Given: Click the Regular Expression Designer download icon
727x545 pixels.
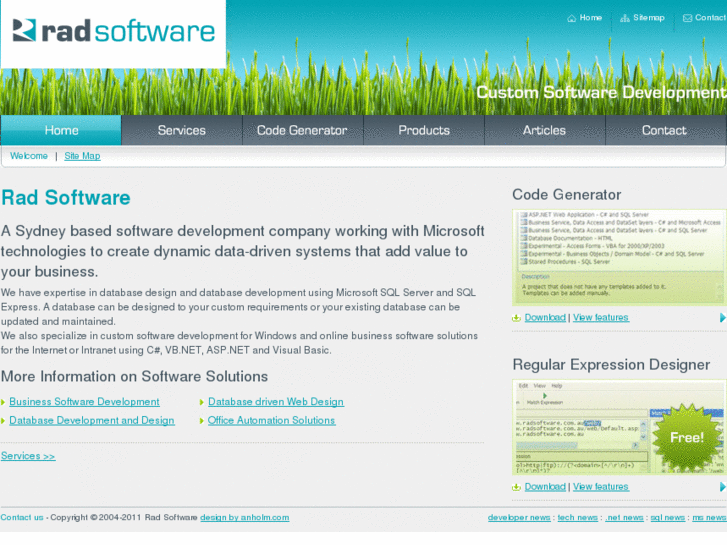Looking at the screenshot, I should [516, 487].
